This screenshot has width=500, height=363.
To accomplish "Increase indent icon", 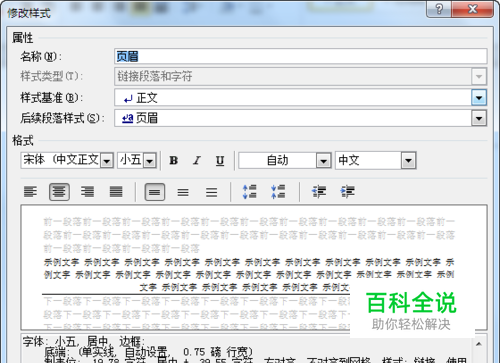I will 347,192.
